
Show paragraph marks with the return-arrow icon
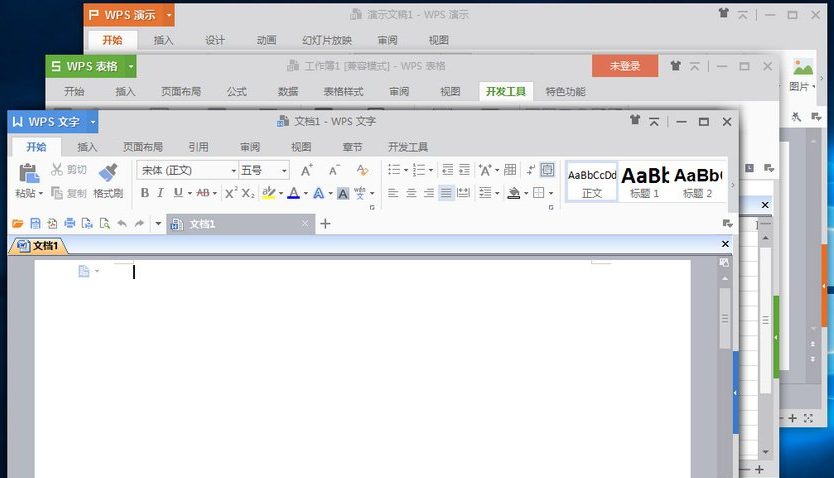[x=531, y=170]
